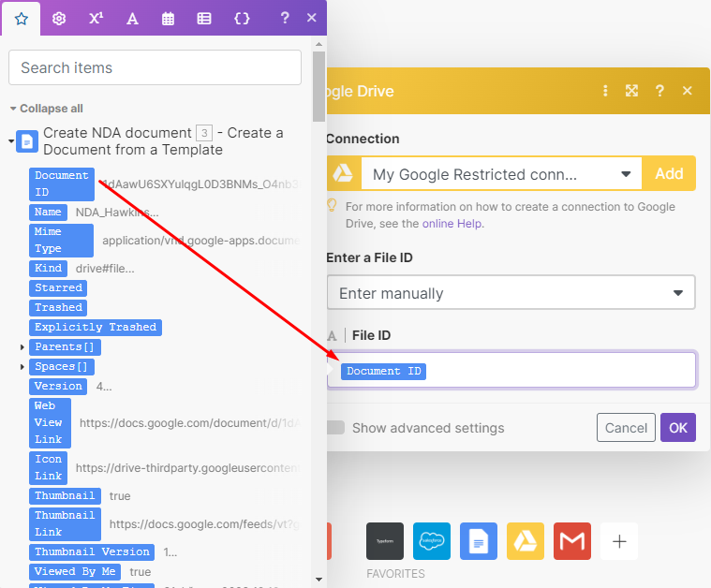Click the Google Docs module icon in list

27,141
